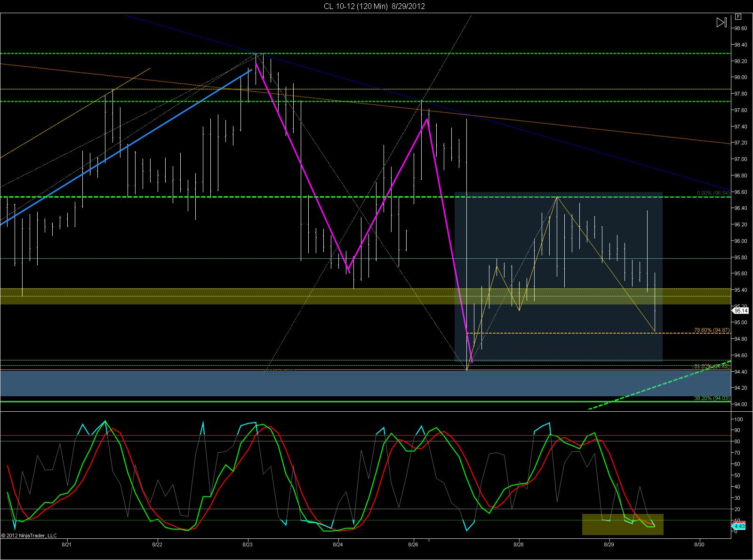Screen dimensions: 753x560
Task: Click the scroll-to-latest-bar arrow icon
Action: pos(721,22)
